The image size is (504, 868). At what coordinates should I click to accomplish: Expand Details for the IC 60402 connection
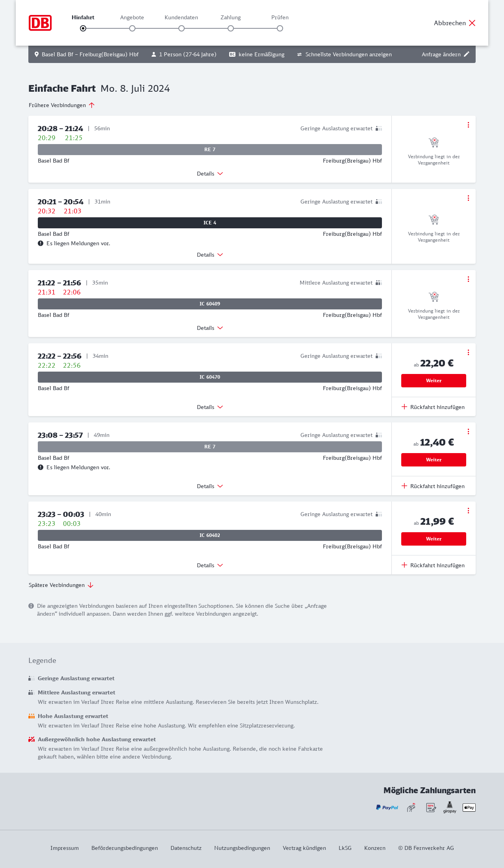click(x=210, y=565)
